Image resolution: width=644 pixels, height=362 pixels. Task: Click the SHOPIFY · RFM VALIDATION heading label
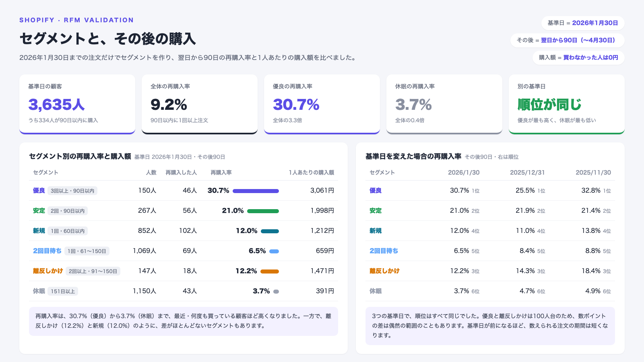coord(76,20)
